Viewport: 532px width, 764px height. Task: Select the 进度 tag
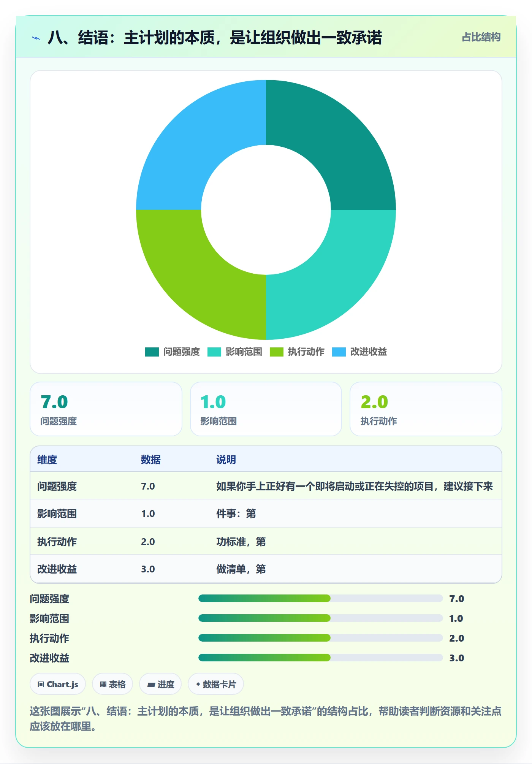pos(160,684)
